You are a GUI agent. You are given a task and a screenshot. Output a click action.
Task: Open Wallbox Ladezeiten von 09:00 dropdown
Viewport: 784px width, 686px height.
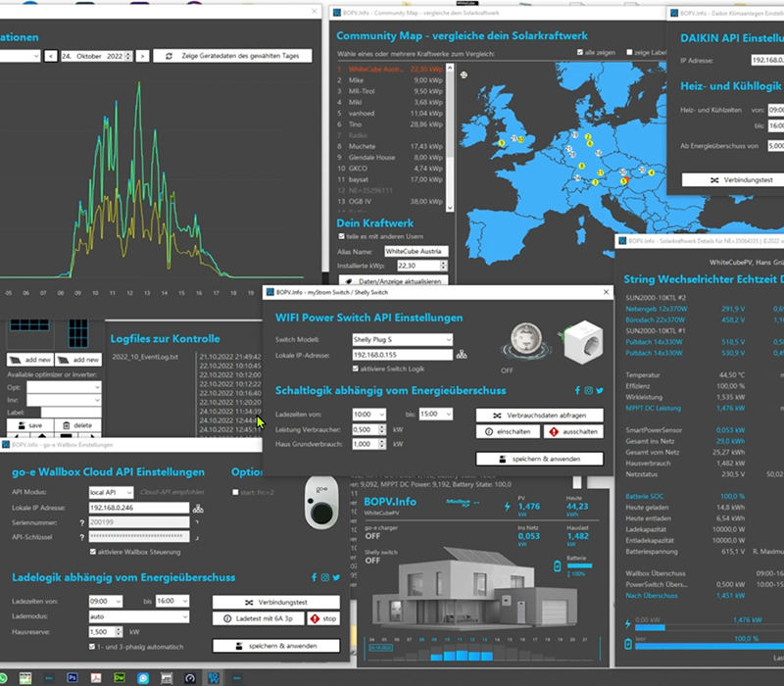106,601
